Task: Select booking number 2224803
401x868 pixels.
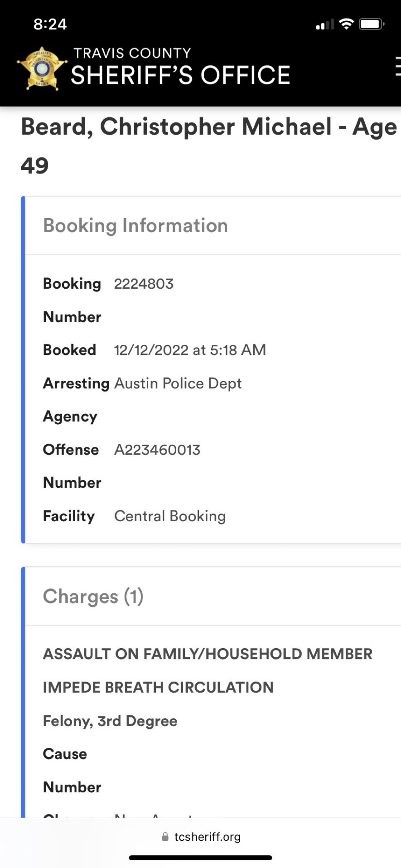Action: (x=144, y=284)
